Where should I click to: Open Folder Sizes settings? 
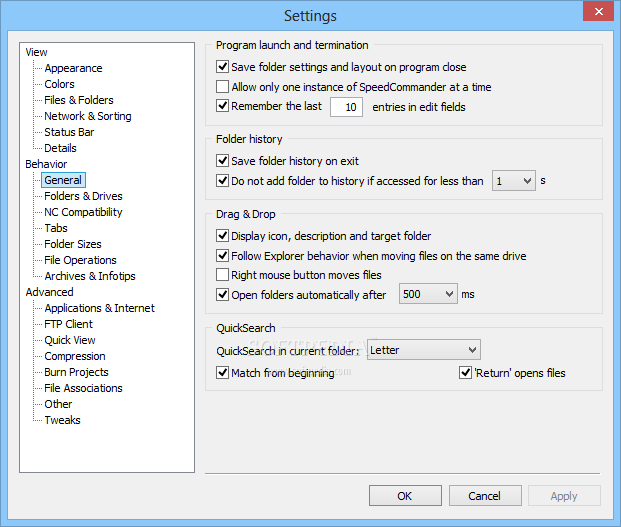[x=73, y=244]
